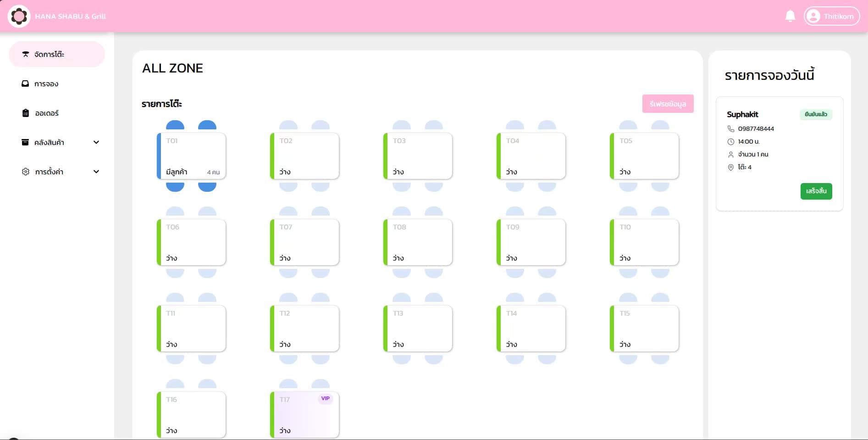Select the table management icon in the sidebar
868x440 pixels.
click(26, 54)
